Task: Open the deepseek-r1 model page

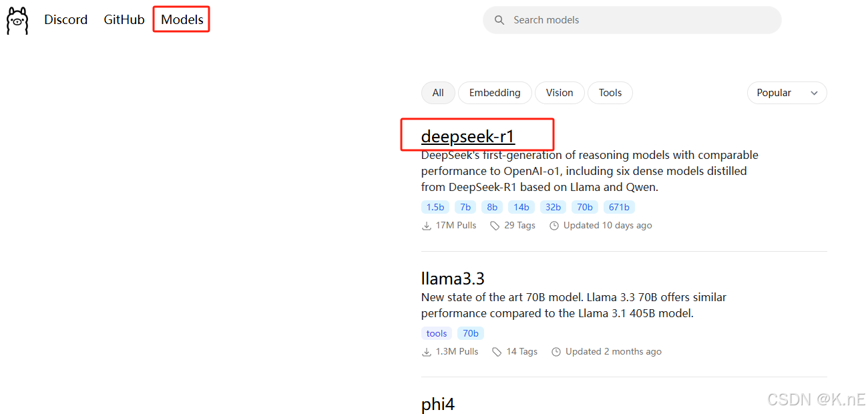Action: (468, 136)
